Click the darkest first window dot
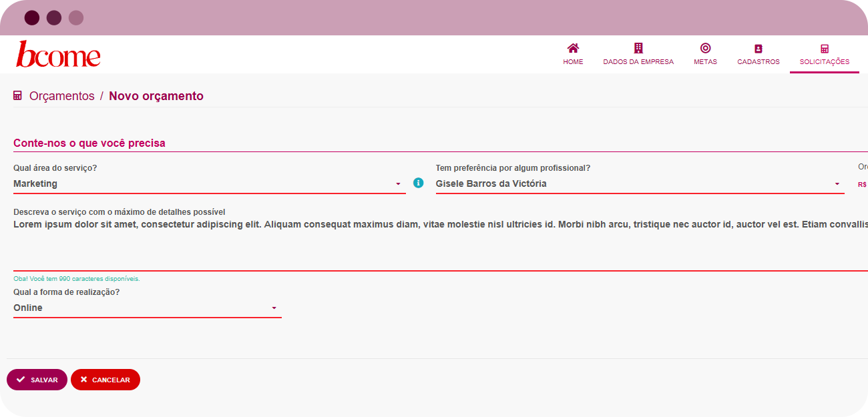The image size is (868, 417). 32,18
